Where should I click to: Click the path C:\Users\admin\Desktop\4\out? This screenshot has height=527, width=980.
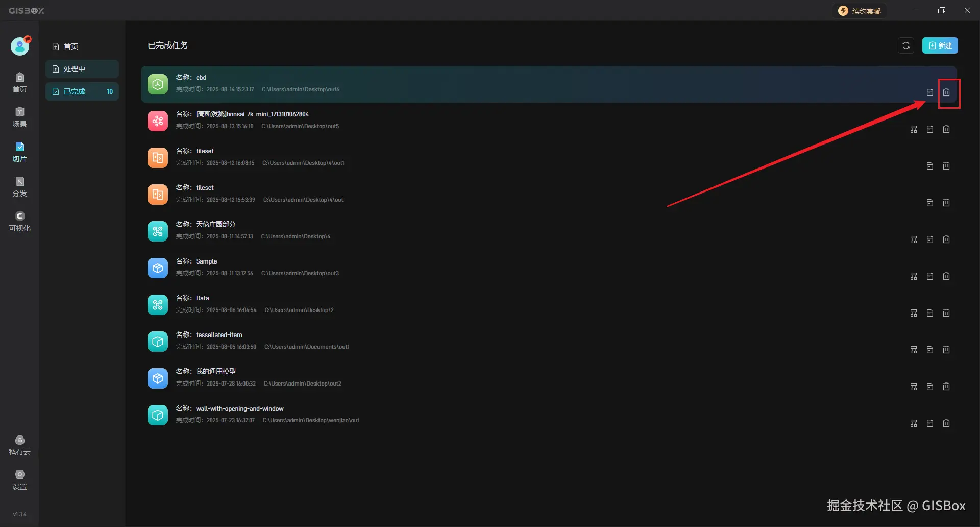pos(303,200)
